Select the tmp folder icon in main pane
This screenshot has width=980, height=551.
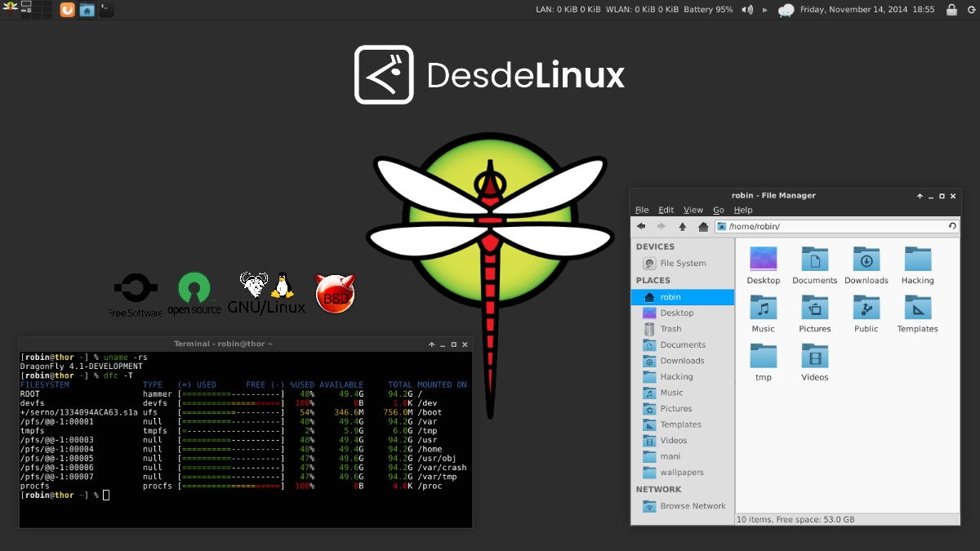764,356
